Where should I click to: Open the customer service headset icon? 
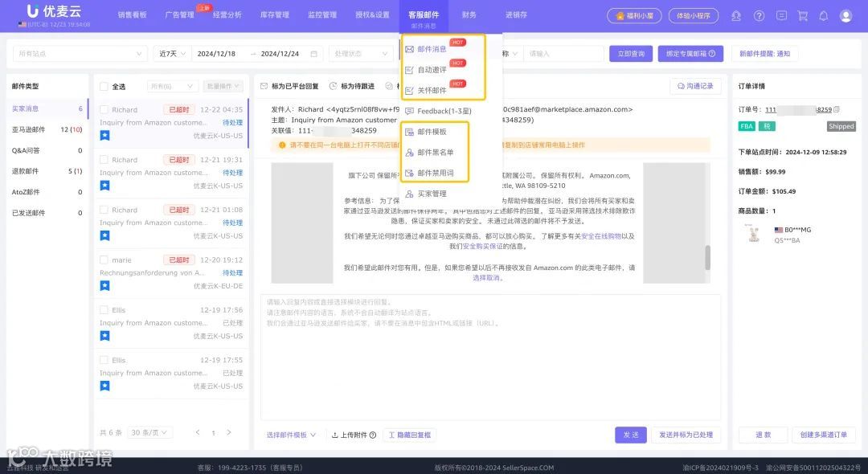click(736, 16)
